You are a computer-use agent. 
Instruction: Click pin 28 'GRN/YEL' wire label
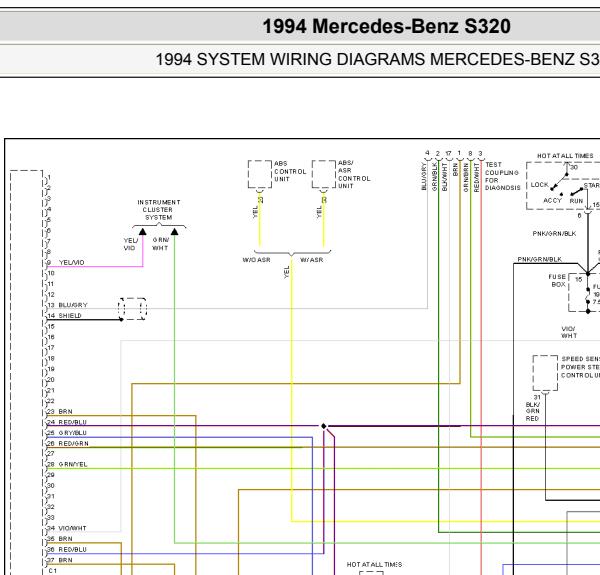73,464
